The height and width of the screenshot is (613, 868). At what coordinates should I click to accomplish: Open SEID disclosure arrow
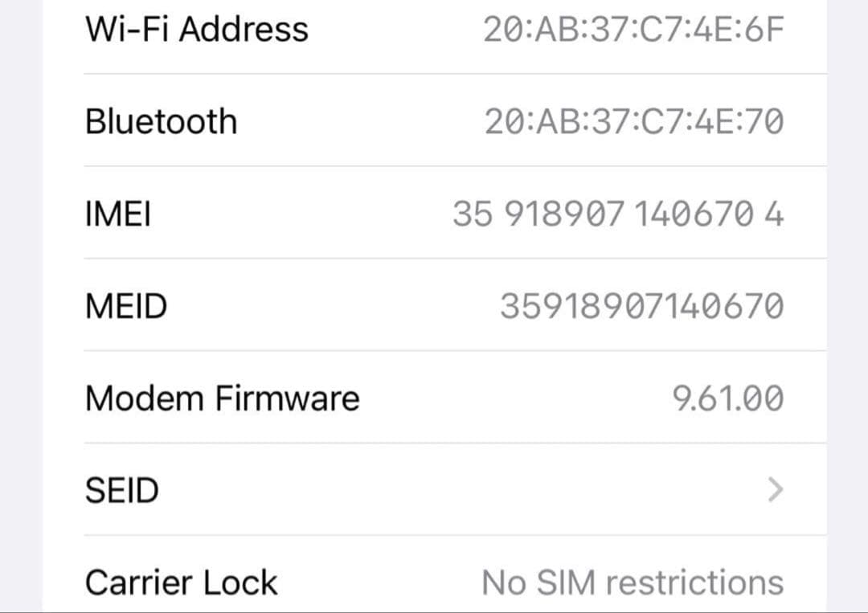[x=774, y=490]
